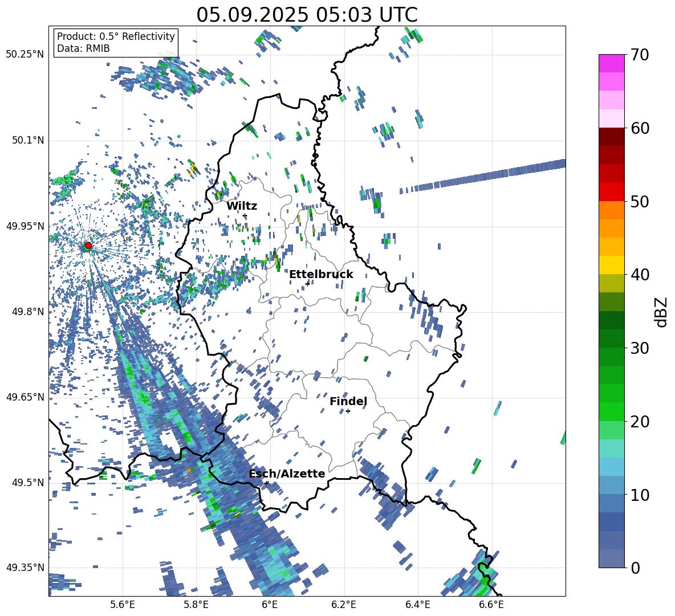Click the Esch/Alzette city label
This screenshot has height=616, width=675.
pos(287,474)
